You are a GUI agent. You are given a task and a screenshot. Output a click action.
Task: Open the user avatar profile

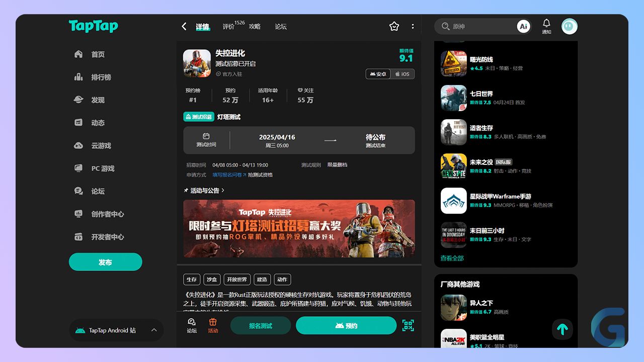pyautogui.click(x=570, y=26)
